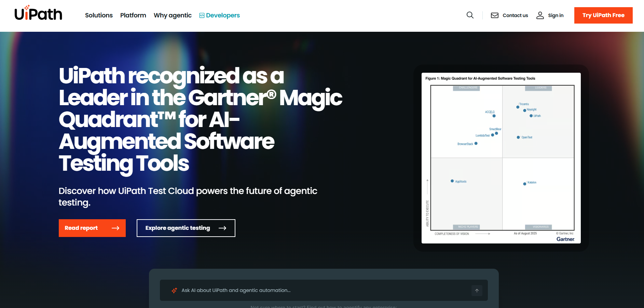This screenshot has width=644, height=308.
Task: Click arrow on Explore agentic testing
Action: pyautogui.click(x=222, y=228)
